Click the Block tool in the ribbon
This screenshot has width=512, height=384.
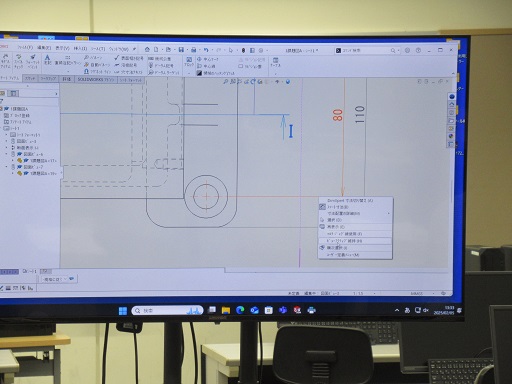click(189, 62)
